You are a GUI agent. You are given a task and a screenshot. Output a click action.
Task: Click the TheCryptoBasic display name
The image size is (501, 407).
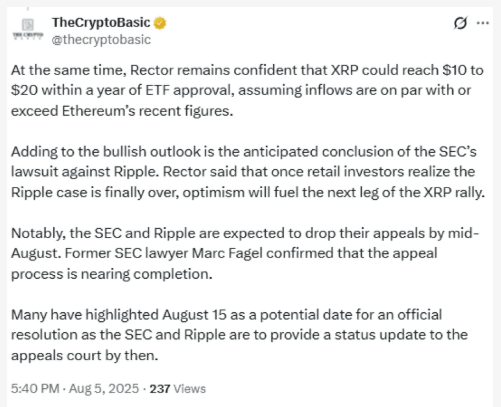click(x=101, y=23)
